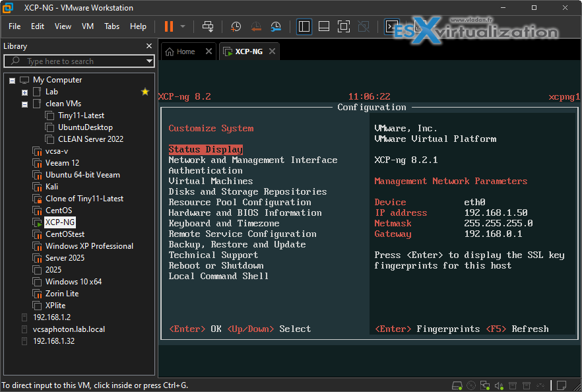
Task: Select Windows 10 x64 VM
Action: pos(73,282)
